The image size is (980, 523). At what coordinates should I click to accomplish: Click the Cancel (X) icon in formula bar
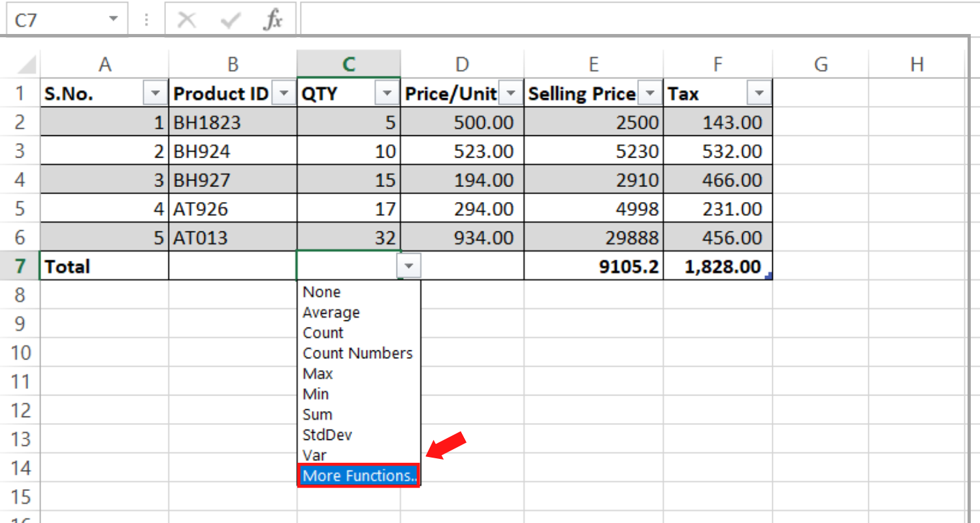186,18
